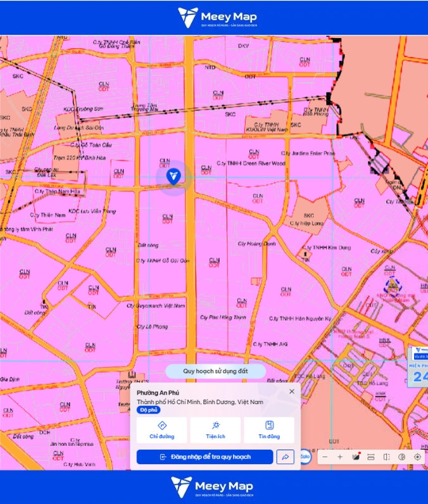Click the share arrow button

pyautogui.click(x=286, y=457)
